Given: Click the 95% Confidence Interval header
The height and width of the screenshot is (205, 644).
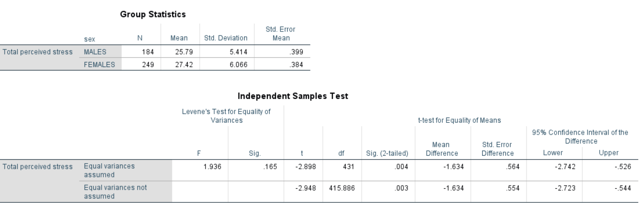Looking at the screenshot, I should pos(580,137).
